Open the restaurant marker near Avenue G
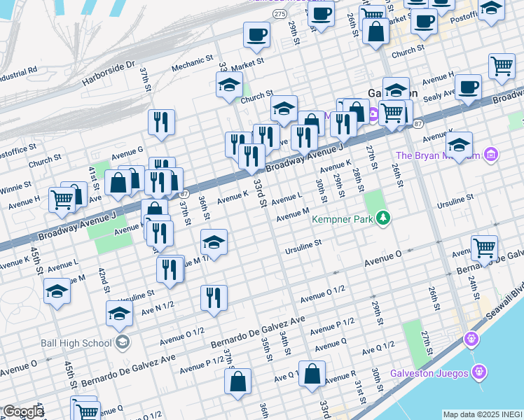524x420 pixels. [x=162, y=122]
